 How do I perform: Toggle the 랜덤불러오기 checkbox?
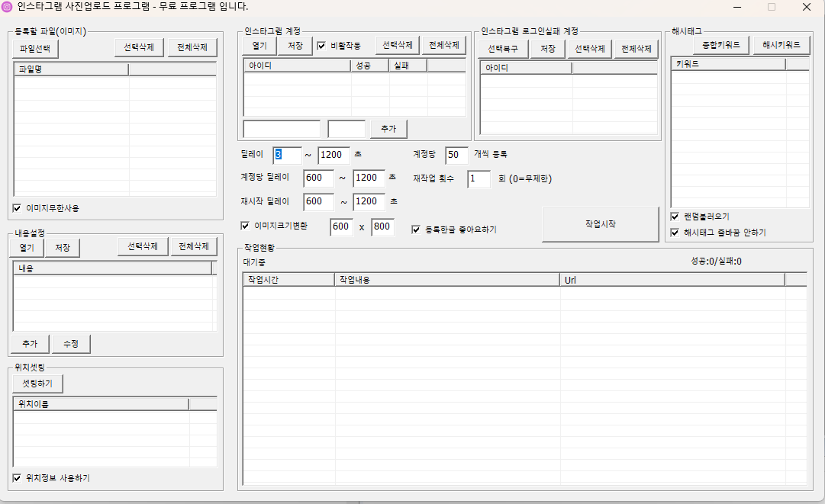[x=675, y=217]
